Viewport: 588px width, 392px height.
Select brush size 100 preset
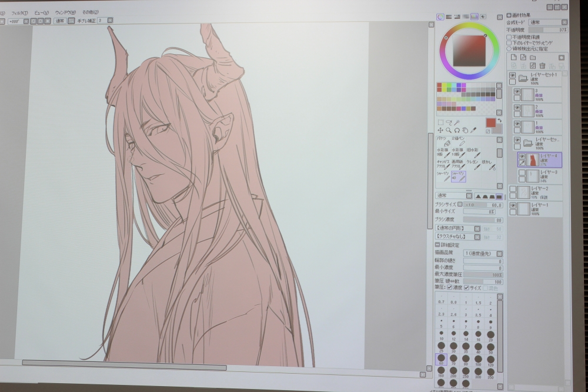pyautogui.click(x=478, y=360)
